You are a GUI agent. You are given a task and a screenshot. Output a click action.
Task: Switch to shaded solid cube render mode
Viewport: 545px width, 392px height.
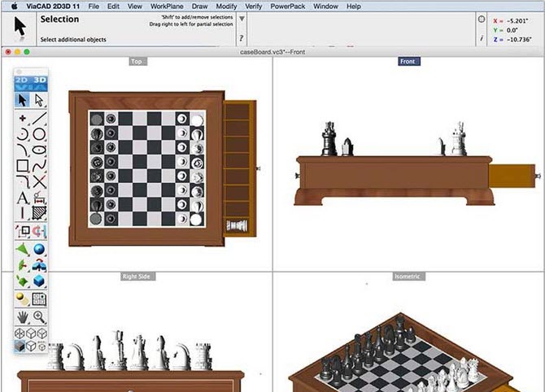[20, 346]
